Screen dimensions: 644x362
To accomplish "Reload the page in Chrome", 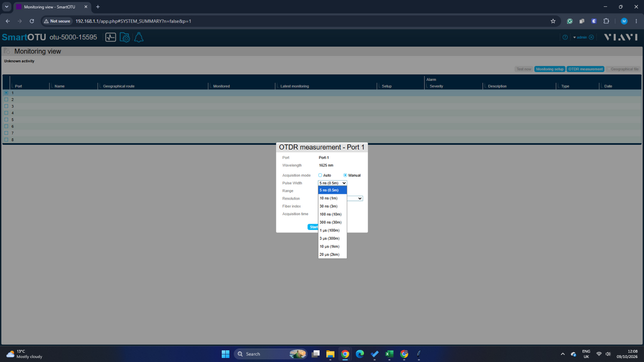I will coord(32,21).
